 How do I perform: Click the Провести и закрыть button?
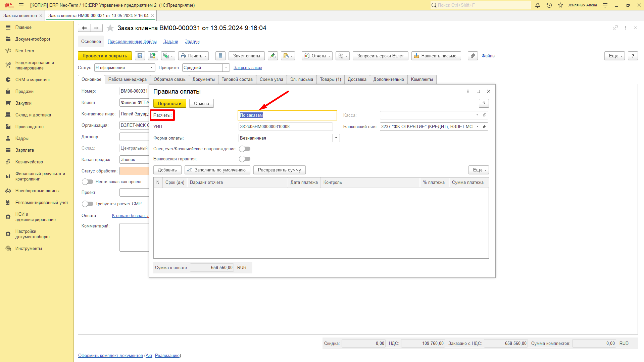tap(105, 56)
